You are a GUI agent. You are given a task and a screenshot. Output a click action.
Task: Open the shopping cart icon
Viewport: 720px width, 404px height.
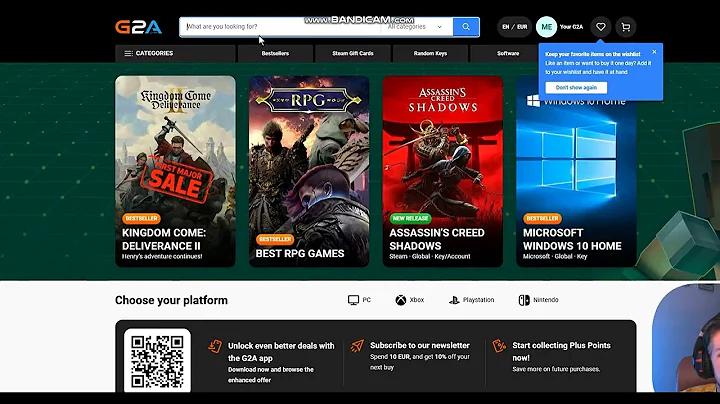626,27
